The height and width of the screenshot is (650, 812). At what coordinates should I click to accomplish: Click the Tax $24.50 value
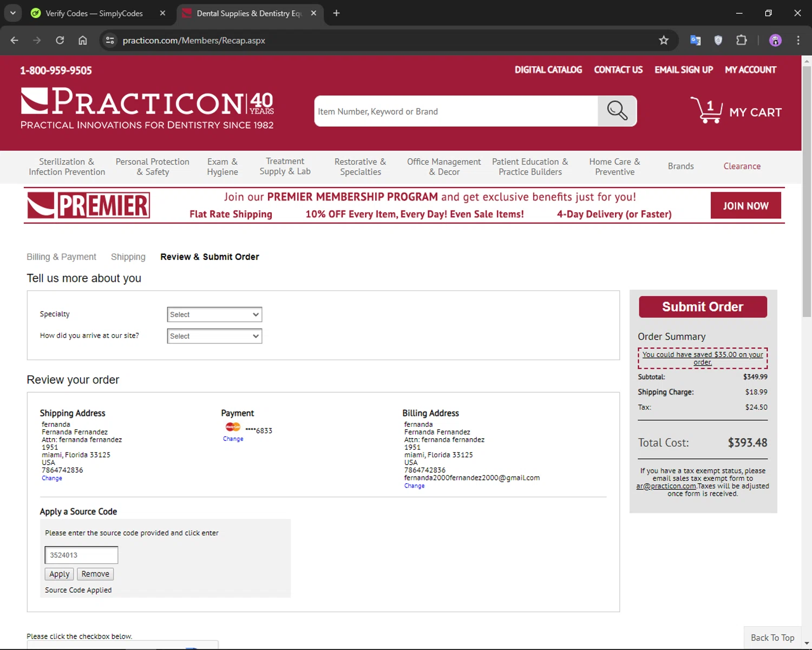756,407
